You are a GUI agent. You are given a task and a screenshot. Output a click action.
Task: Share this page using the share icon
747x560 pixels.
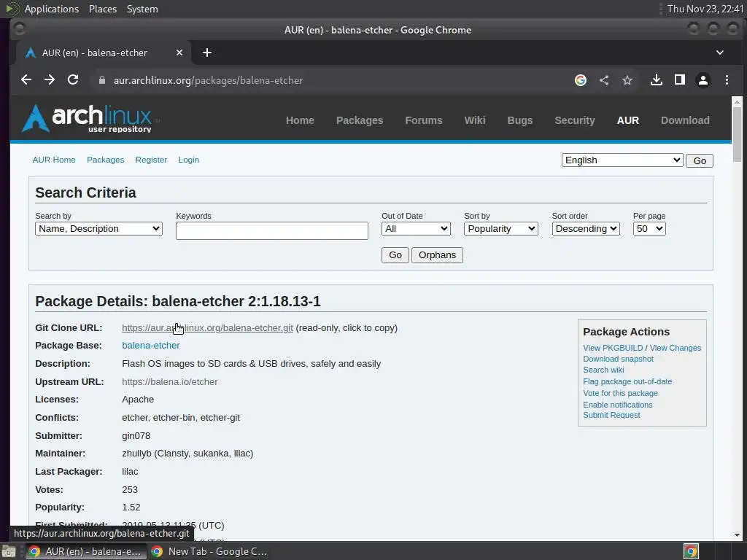pos(603,80)
